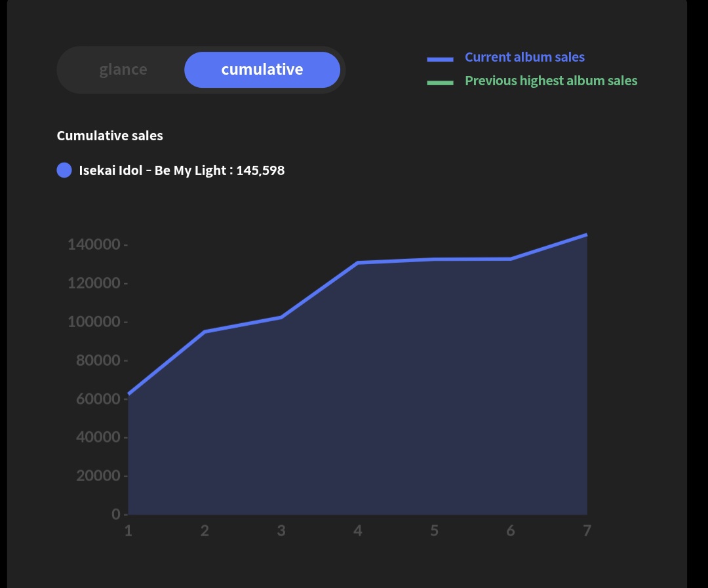The height and width of the screenshot is (588, 708).
Task: Select the cumulative view tab
Action: coord(262,69)
